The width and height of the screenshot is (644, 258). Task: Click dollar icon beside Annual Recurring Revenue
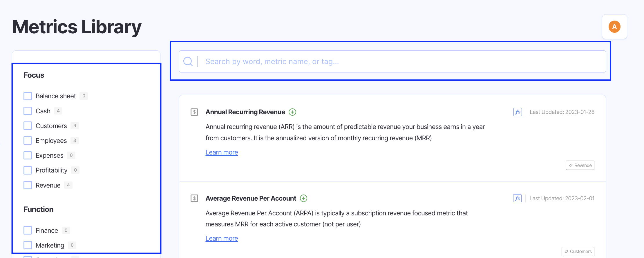click(194, 112)
